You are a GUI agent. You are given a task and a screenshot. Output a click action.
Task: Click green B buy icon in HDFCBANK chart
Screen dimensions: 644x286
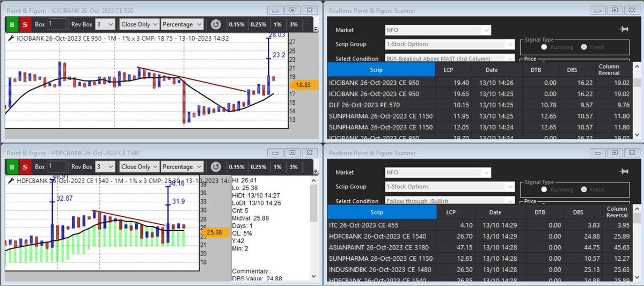coord(11,167)
